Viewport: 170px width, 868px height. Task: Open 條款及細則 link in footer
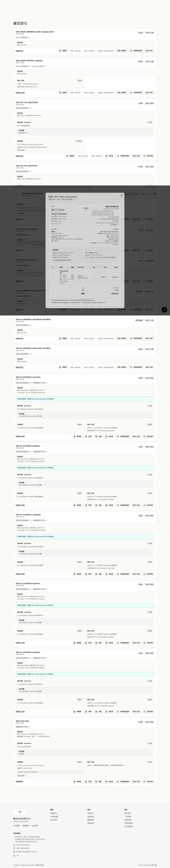coord(129,823)
